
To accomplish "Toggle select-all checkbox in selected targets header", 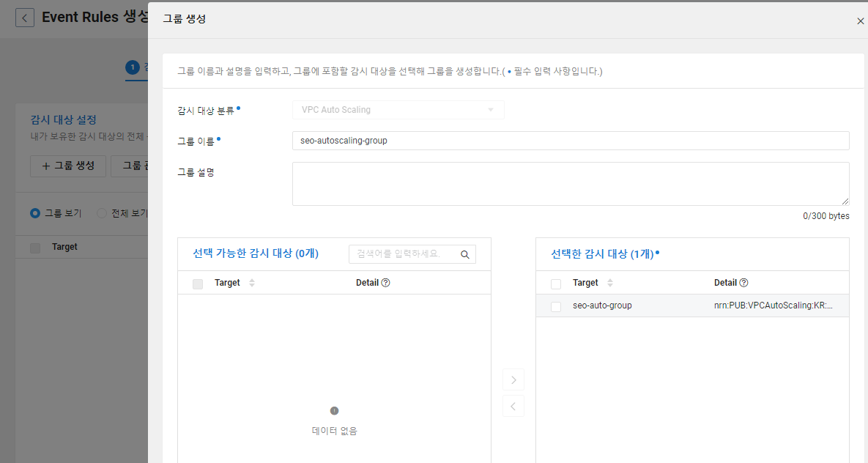I will coord(556,284).
